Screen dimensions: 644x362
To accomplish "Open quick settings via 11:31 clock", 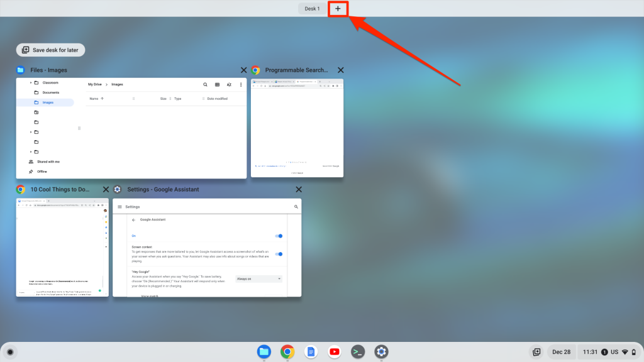I will pyautogui.click(x=590, y=352).
